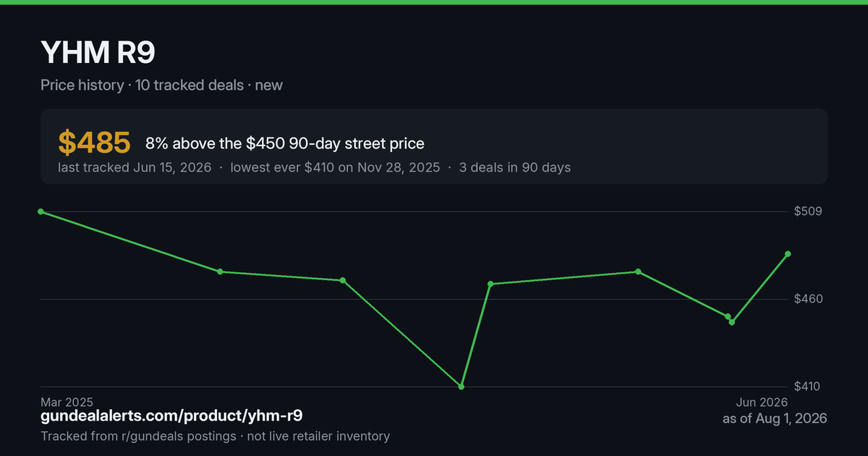Click the third data point before the drop
This screenshot has height=456, width=868.
click(343, 280)
